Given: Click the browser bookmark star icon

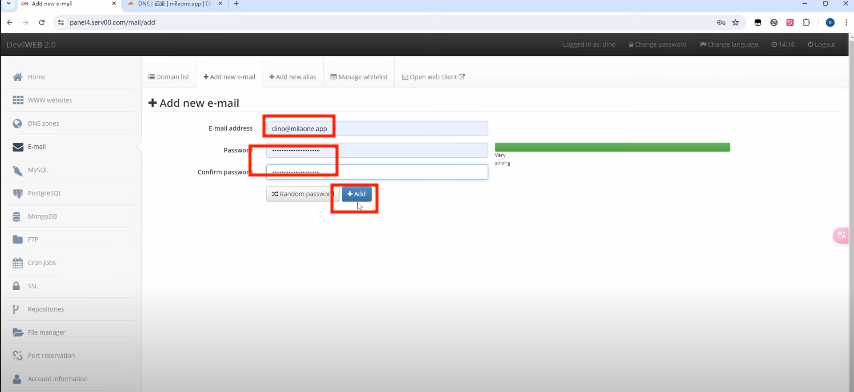Looking at the screenshot, I should tap(736, 23).
